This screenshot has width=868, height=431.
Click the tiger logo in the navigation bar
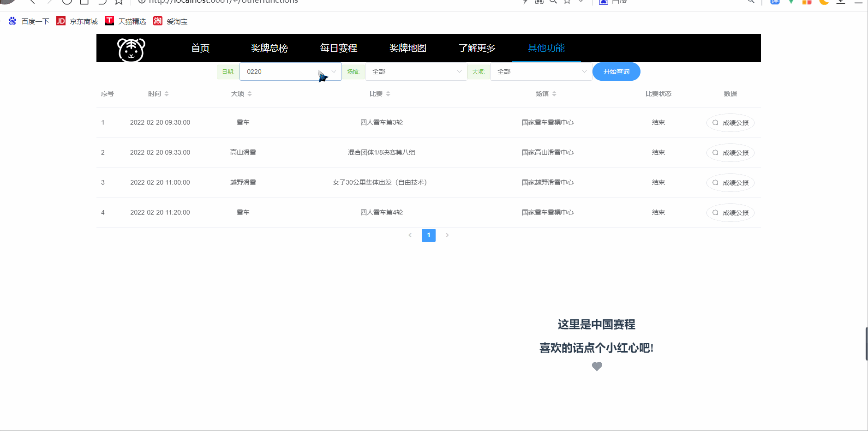pyautogui.click(x=132, y=50)
